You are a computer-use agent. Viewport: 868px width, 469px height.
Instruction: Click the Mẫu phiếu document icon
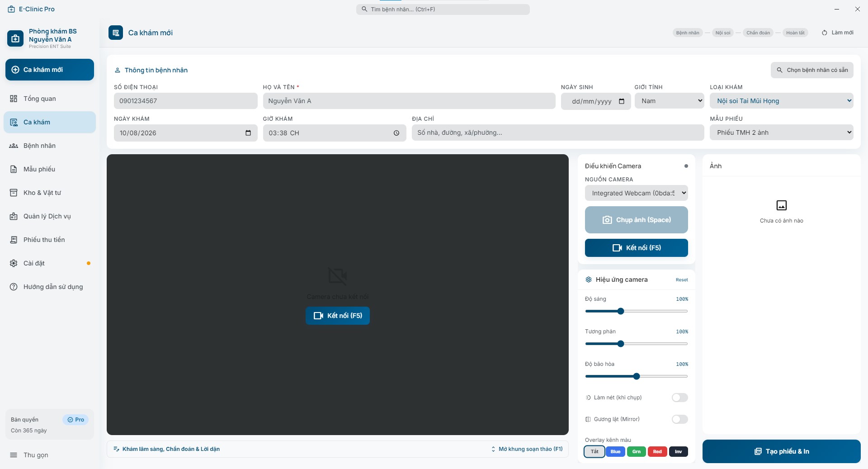click(14, 169)
